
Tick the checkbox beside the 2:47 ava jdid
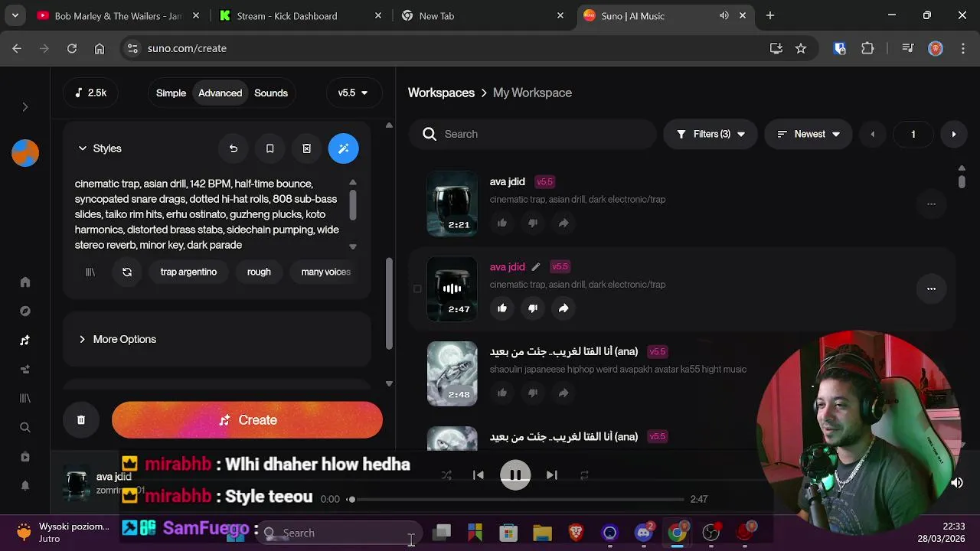(x=417, y=289)
